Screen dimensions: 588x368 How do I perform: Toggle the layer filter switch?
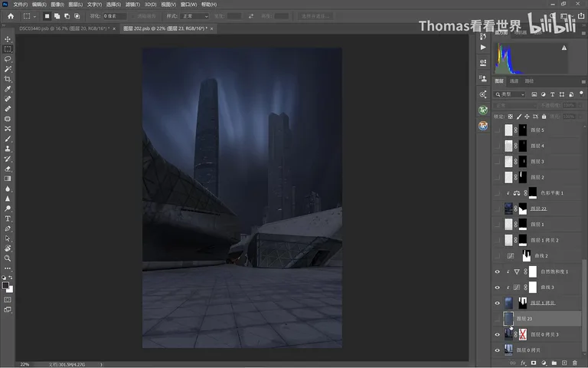point(581,94)
